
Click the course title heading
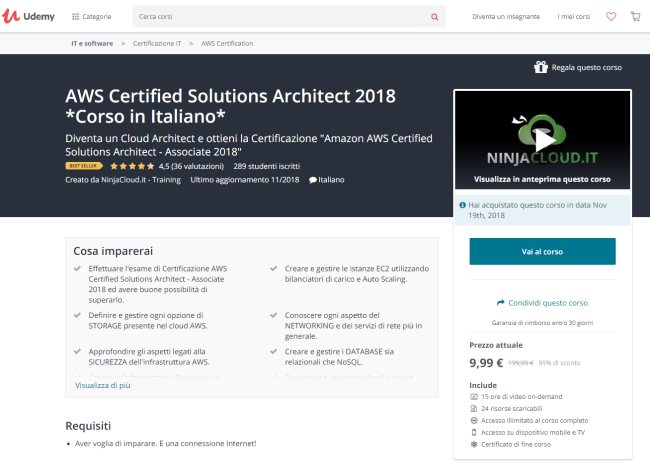tap(230, 106)
